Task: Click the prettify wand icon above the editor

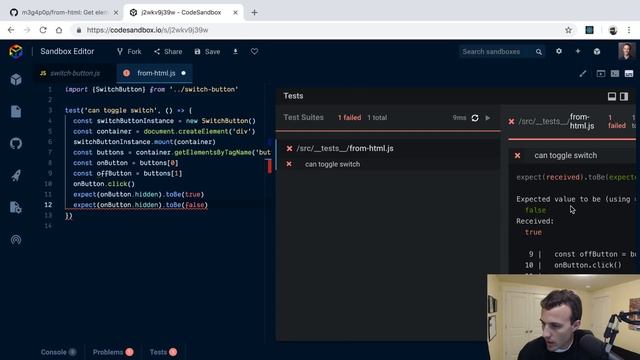Action: coord(582,73)
